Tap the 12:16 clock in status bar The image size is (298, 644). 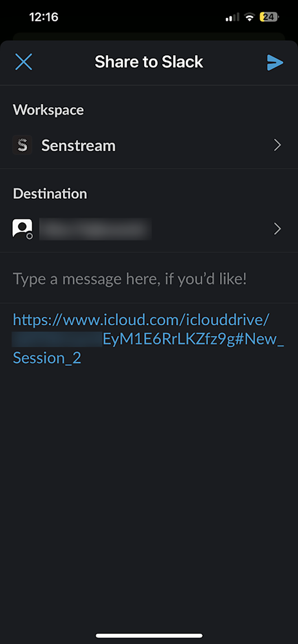pos(44,17)
